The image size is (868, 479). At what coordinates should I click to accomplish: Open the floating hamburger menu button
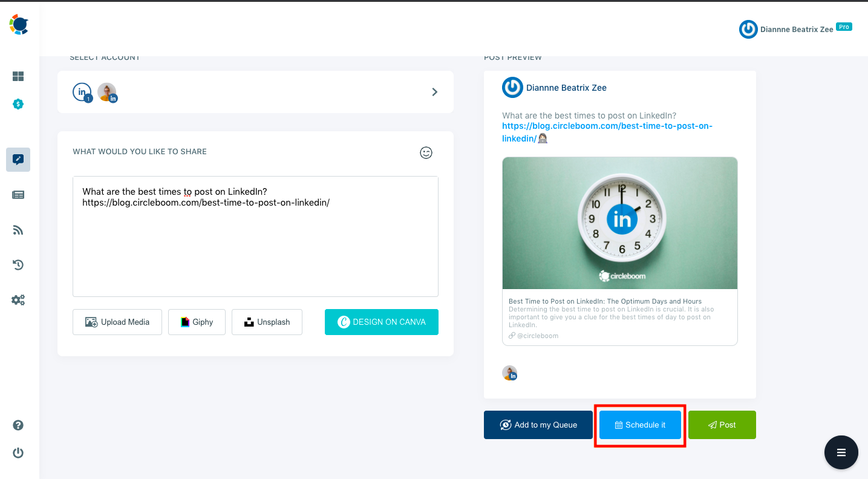(841, 452)
